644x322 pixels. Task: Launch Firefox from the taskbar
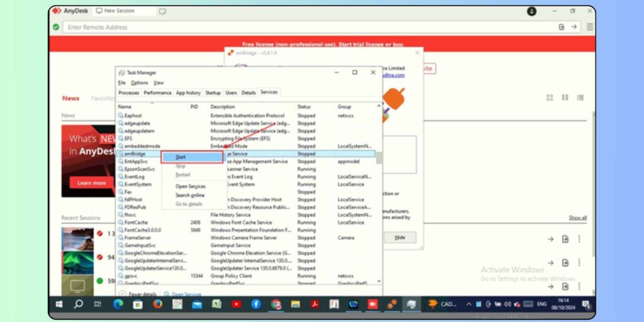pyautogui.click(x=157, y=304)
